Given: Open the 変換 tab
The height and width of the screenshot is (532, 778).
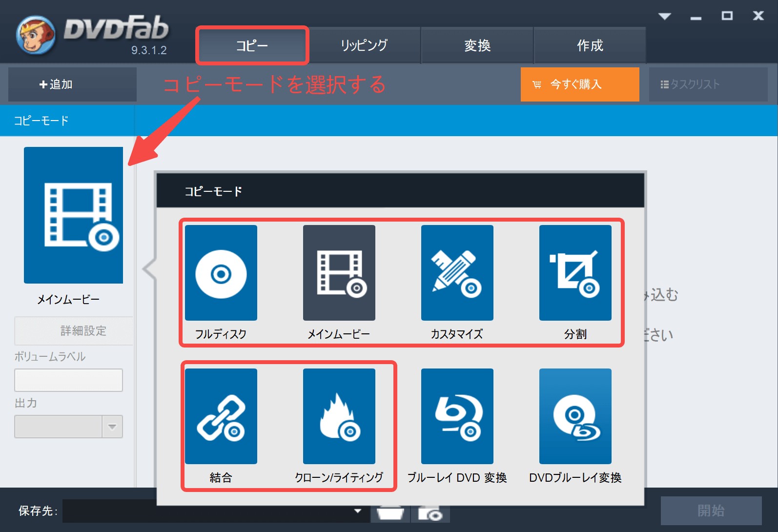Looking at the screenshot, I should (x=477, y=45).
